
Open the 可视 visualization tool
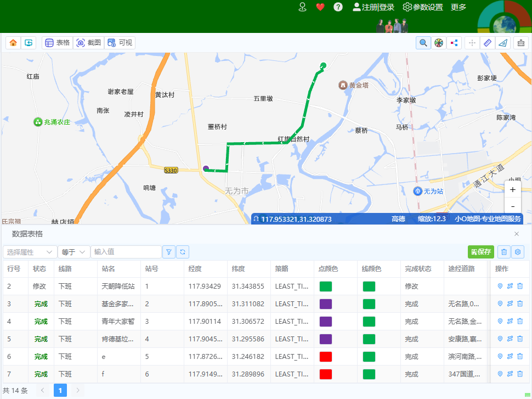[120, 43]
